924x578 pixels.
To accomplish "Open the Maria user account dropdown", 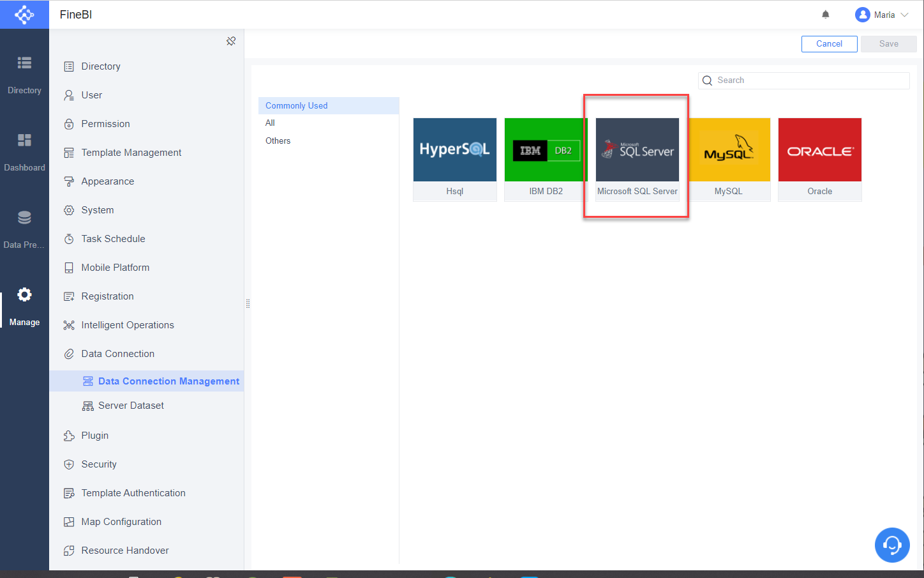I will coord(883,14).
